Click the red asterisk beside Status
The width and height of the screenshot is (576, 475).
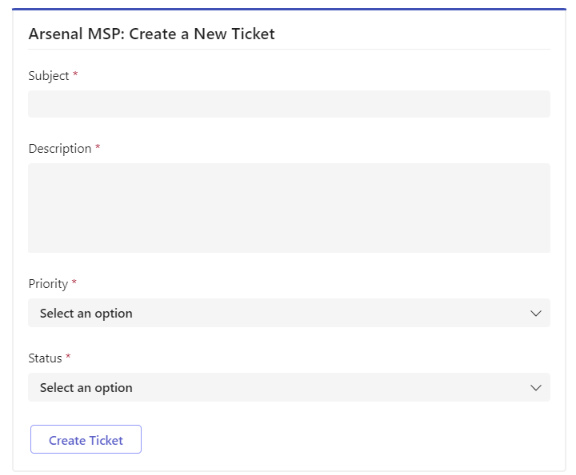tap(68, 356)
